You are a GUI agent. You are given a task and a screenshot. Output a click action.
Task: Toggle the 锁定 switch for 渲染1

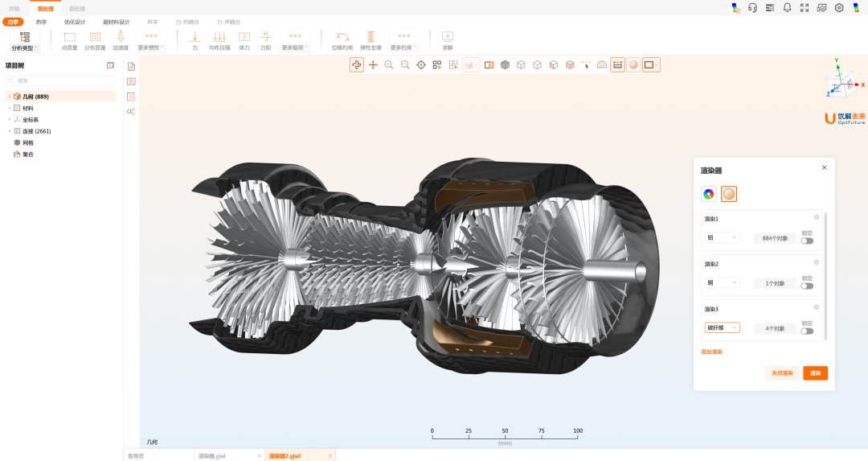click(x=807, y=241)
